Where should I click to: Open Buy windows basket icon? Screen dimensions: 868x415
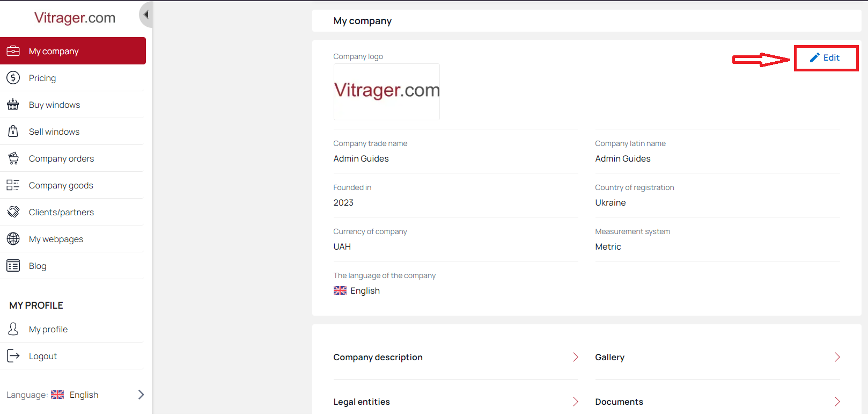[x=13, y=105]
